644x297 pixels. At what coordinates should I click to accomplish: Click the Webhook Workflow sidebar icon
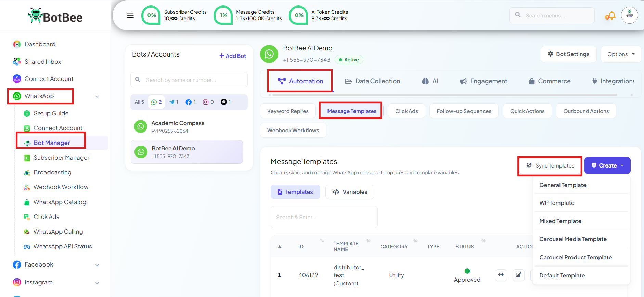(x=27, y=187)
